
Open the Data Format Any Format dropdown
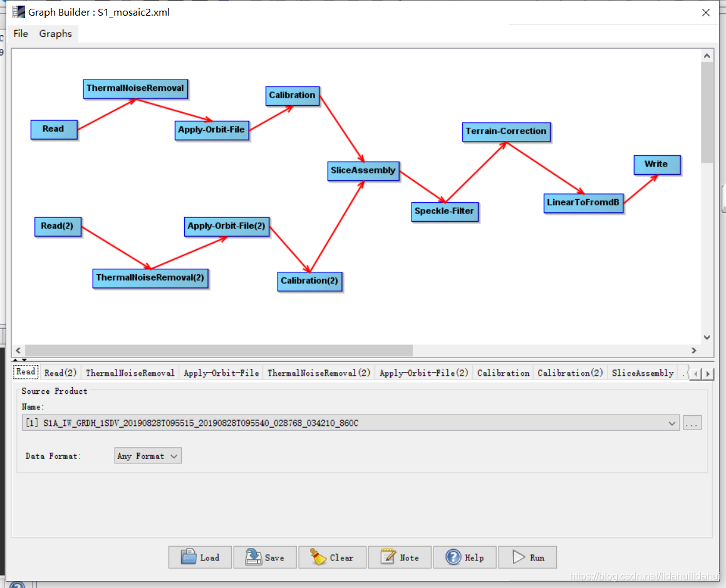click(148, 456)
